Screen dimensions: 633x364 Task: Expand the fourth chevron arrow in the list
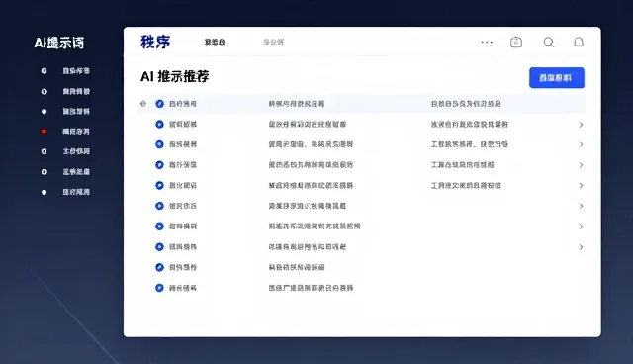(581, 186)
